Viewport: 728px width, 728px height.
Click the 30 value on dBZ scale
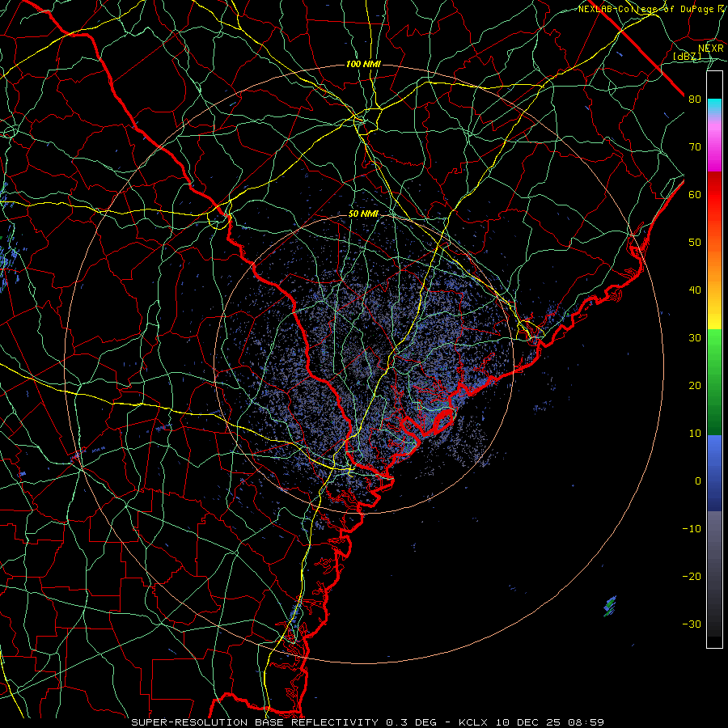point(695,338)
